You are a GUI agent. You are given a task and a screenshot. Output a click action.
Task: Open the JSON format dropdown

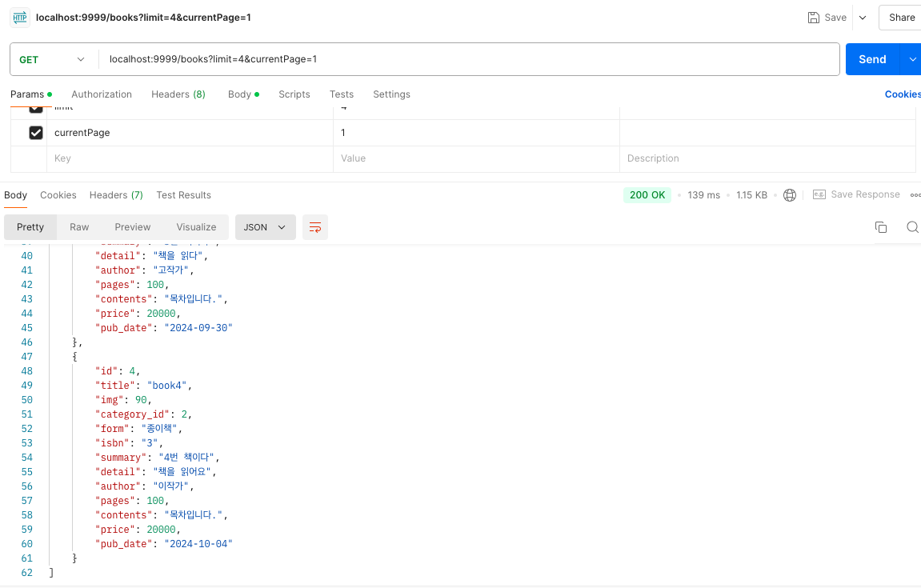265,227
